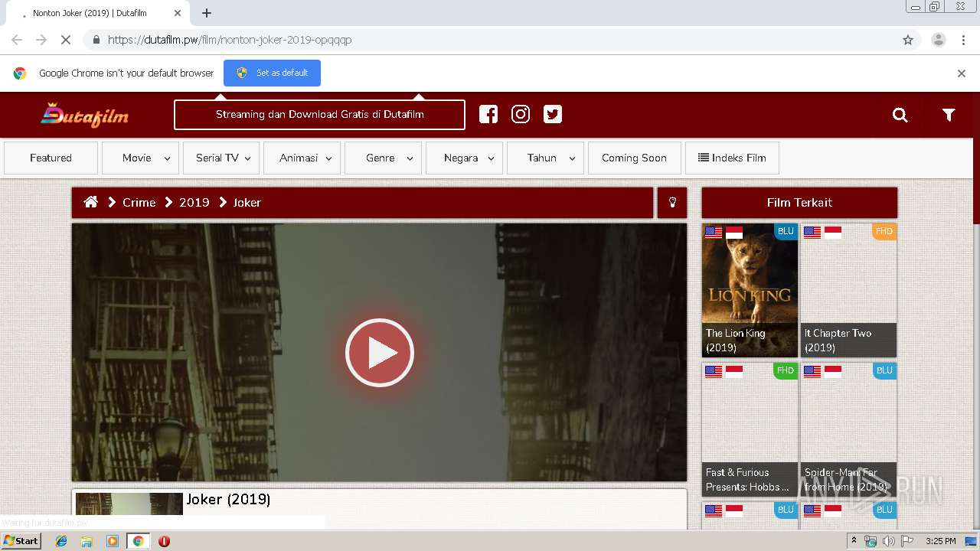Viewport: 980px width, 551px height.
Task: Open a new browser tab
Action: point(207,13)
